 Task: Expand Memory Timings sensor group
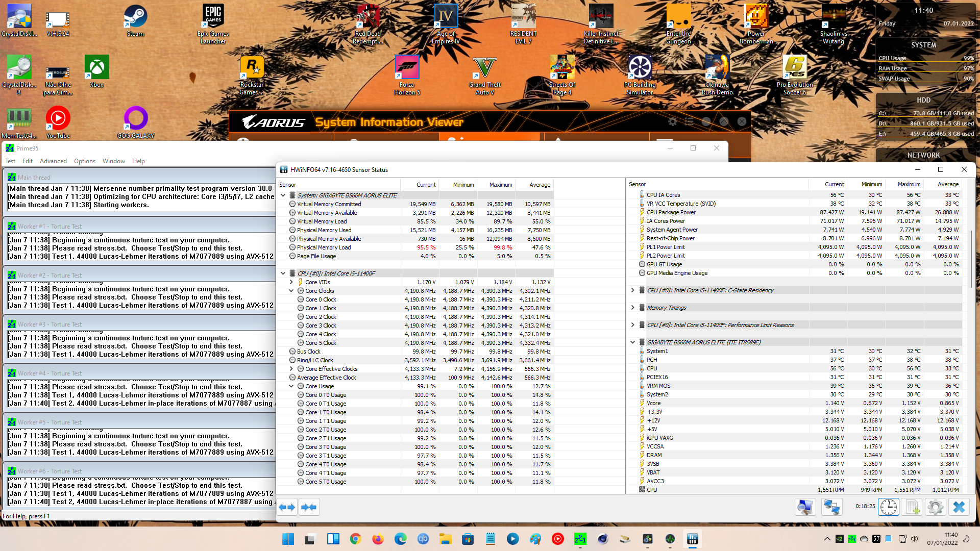pos(633,308)
